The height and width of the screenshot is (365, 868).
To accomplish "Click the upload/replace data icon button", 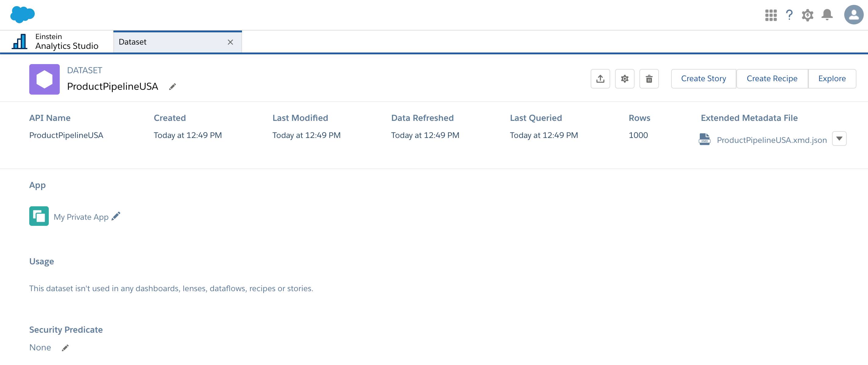I will point(600,79).
